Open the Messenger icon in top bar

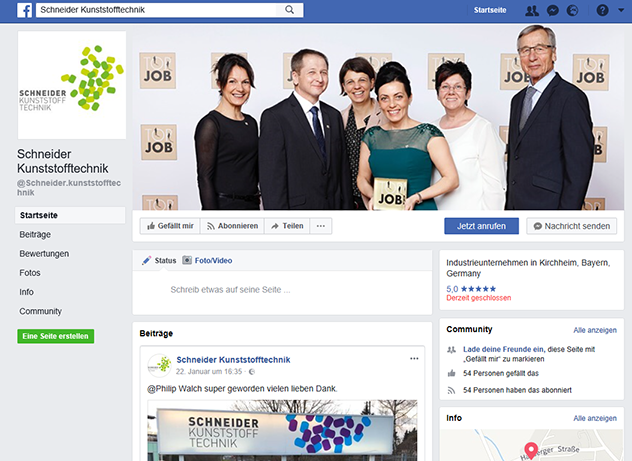click(x=551, y=10)
